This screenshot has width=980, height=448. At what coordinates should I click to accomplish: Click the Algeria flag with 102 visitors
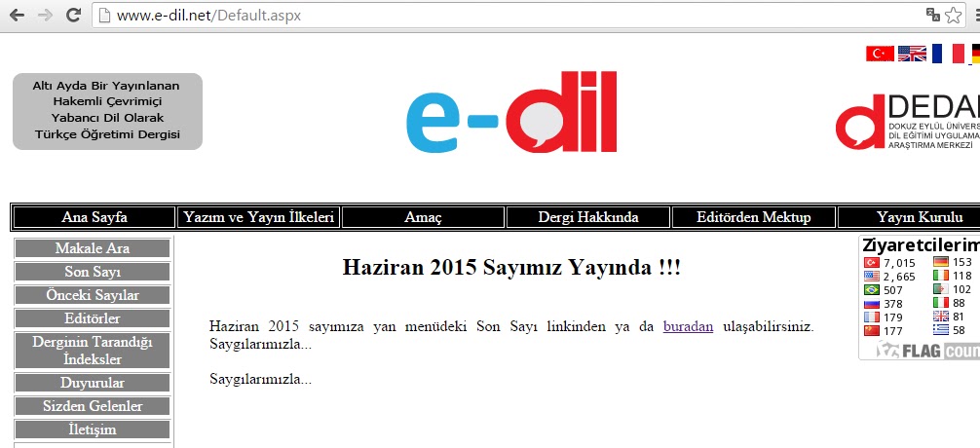[941, 289]
